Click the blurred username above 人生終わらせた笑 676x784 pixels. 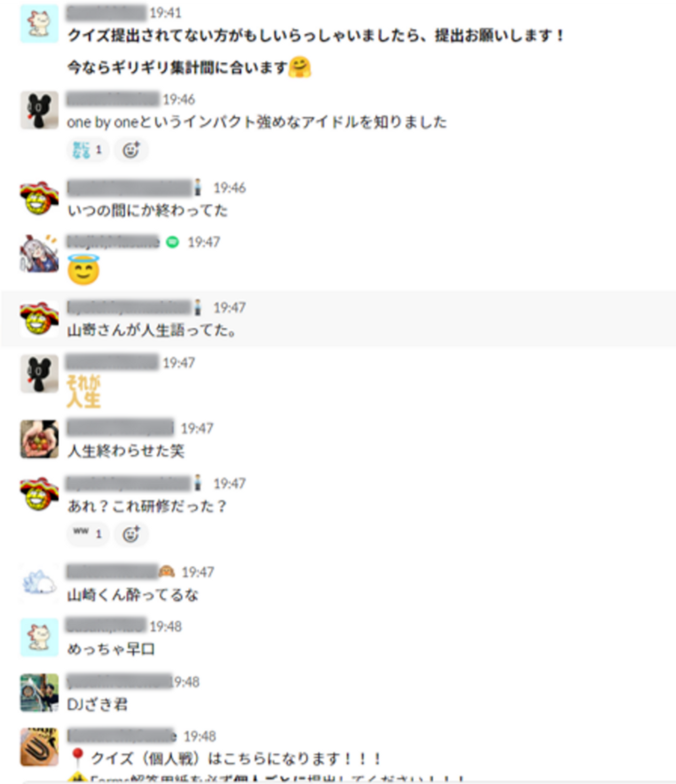click(x=121, y=428)
